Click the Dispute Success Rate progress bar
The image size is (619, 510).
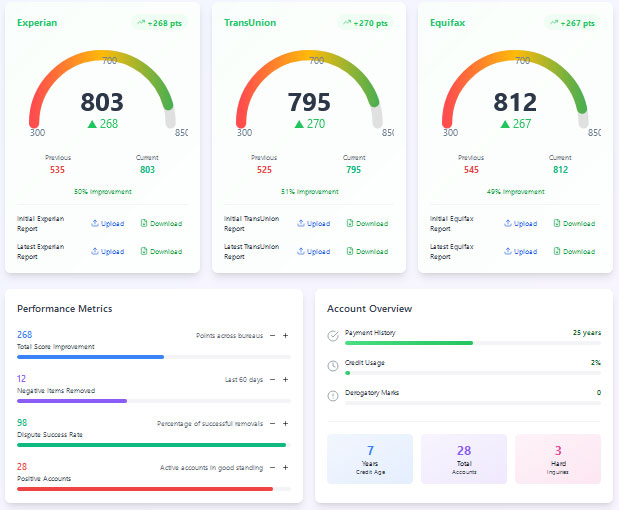point(154,445)
